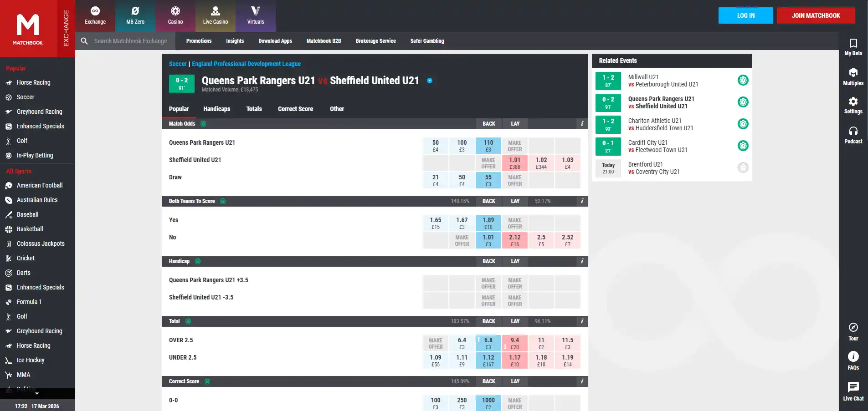Click Match Odds market info icon
868x411 pixels.
coord(582,124)
